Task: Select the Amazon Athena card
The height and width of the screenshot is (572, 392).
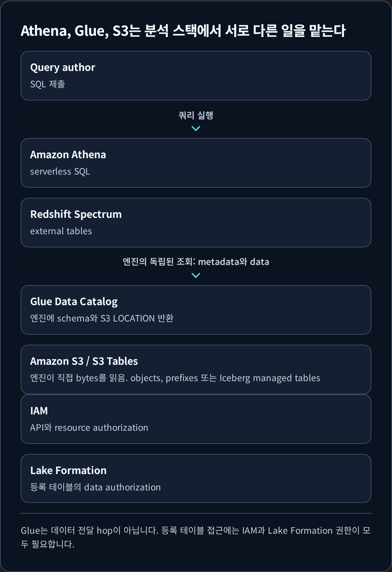Action: click(196, 163)
